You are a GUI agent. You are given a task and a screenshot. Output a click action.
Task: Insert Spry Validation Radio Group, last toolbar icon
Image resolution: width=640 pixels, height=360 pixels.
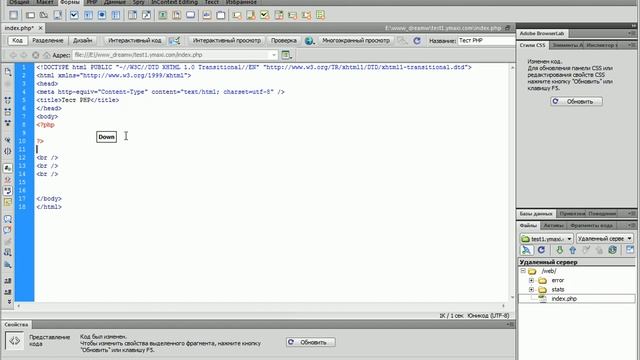[320, 15]
